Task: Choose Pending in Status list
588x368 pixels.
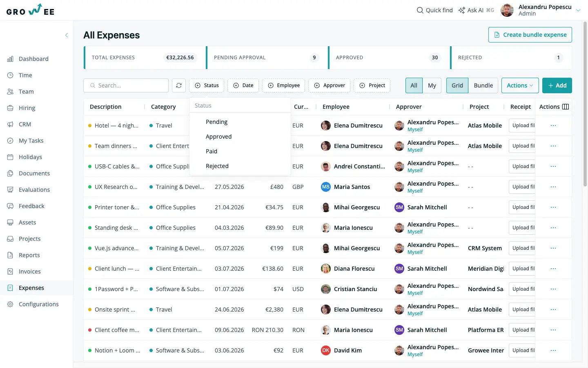Action: coord(240,122)
